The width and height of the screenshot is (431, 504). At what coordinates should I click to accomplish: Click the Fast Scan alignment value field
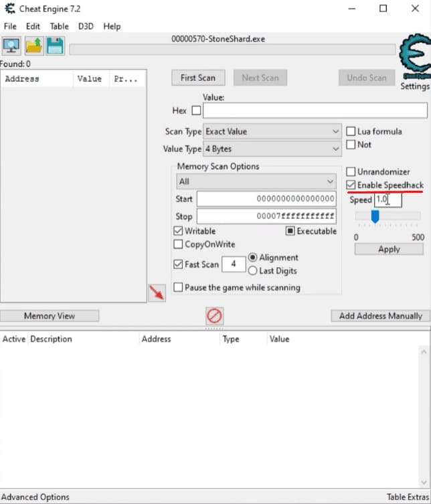click(234, 264)
